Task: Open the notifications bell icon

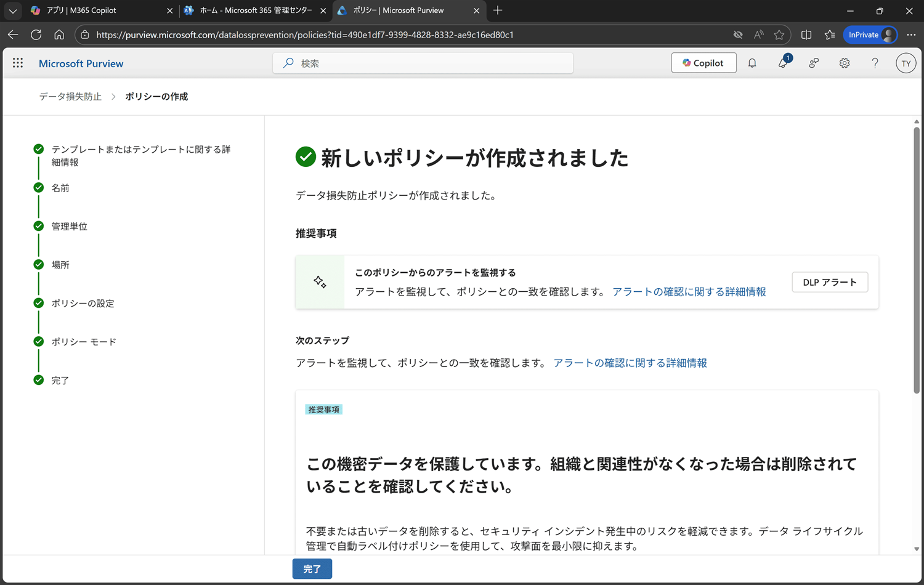Action: [752, 63]
